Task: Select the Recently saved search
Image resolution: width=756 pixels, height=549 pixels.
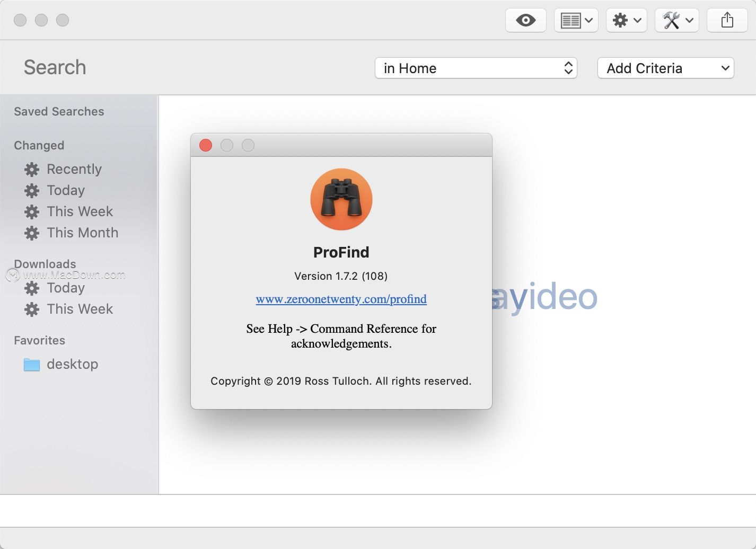Action: pos(74,169)
